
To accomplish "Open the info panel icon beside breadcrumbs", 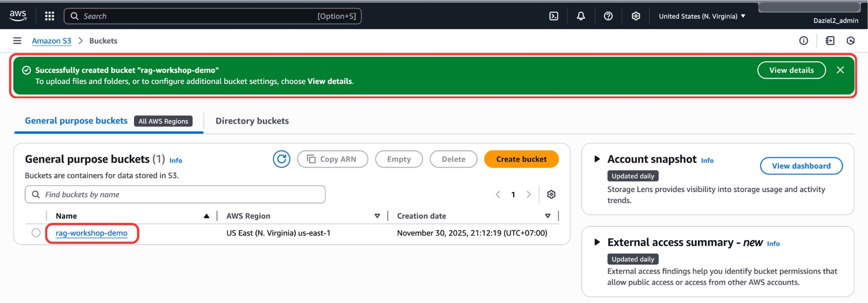I will tap(803, 41).
